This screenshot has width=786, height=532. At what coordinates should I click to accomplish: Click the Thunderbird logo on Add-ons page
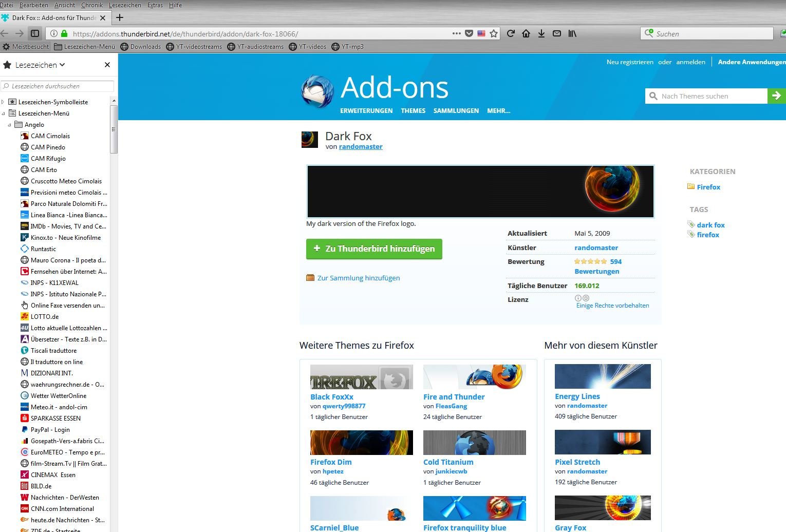tap(317, 92)
